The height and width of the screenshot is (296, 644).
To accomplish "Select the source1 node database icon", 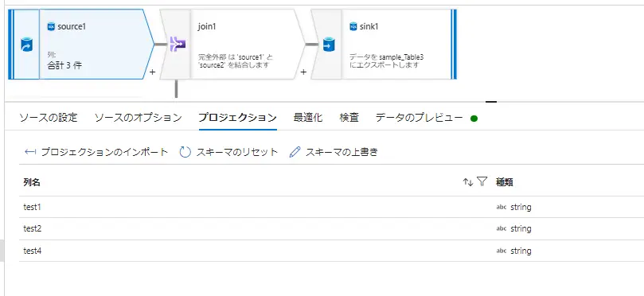I will 27,44.
